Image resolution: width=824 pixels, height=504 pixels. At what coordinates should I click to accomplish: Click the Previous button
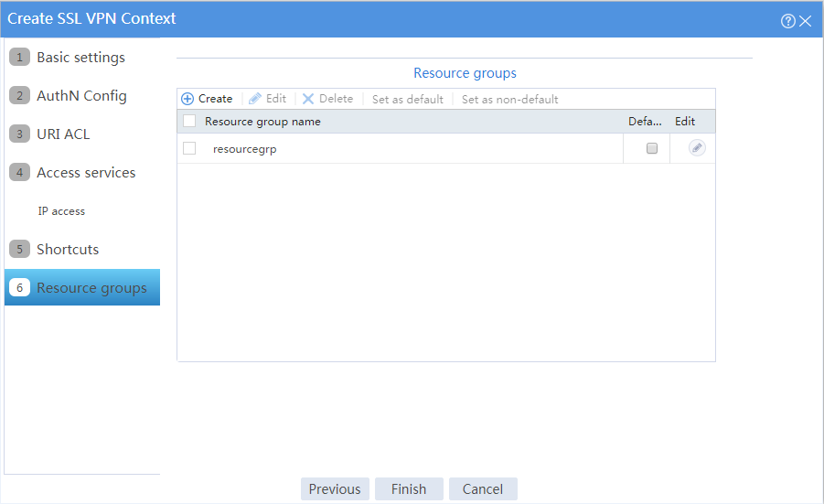click(x=335, y=489)
